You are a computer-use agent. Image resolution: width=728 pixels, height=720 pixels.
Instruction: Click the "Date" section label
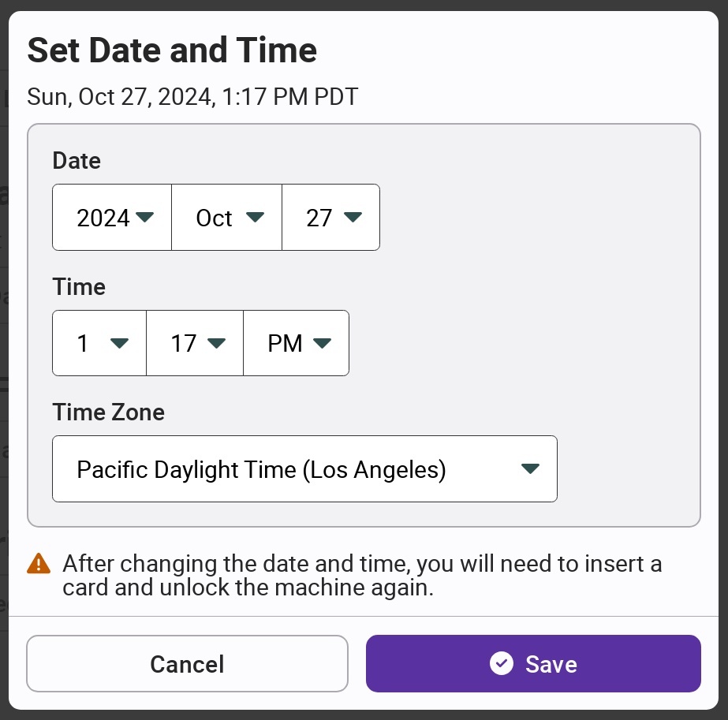[x=77, y=161]
